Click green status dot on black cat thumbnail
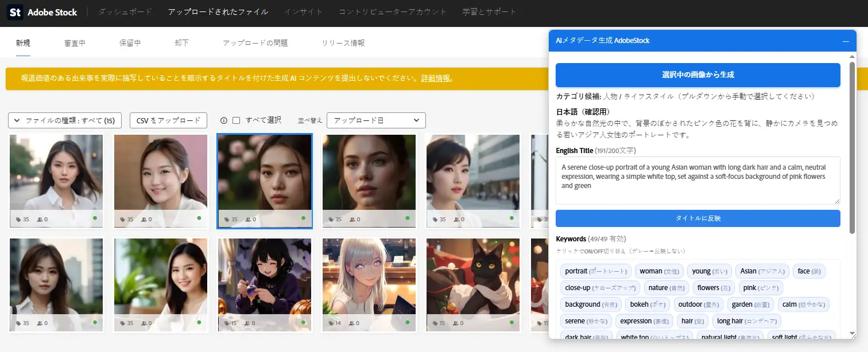Viewport: 868px width, 352px height. 511,322
